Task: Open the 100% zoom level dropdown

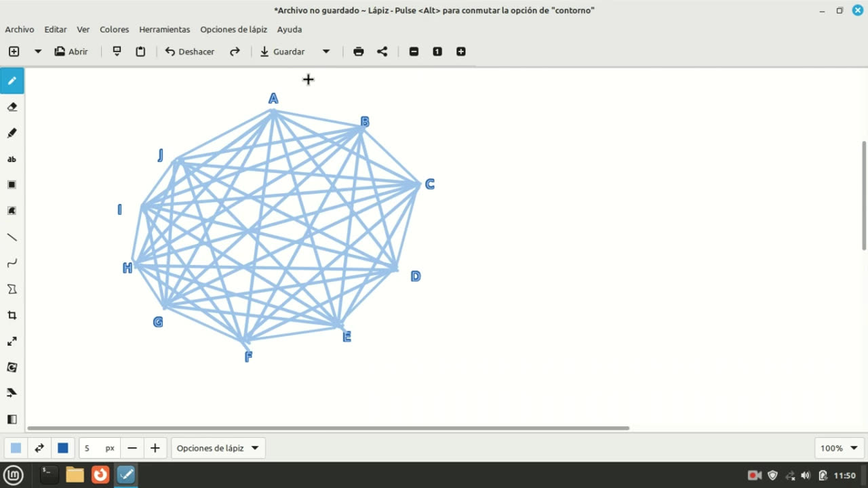Action: [x=840, y=448]
